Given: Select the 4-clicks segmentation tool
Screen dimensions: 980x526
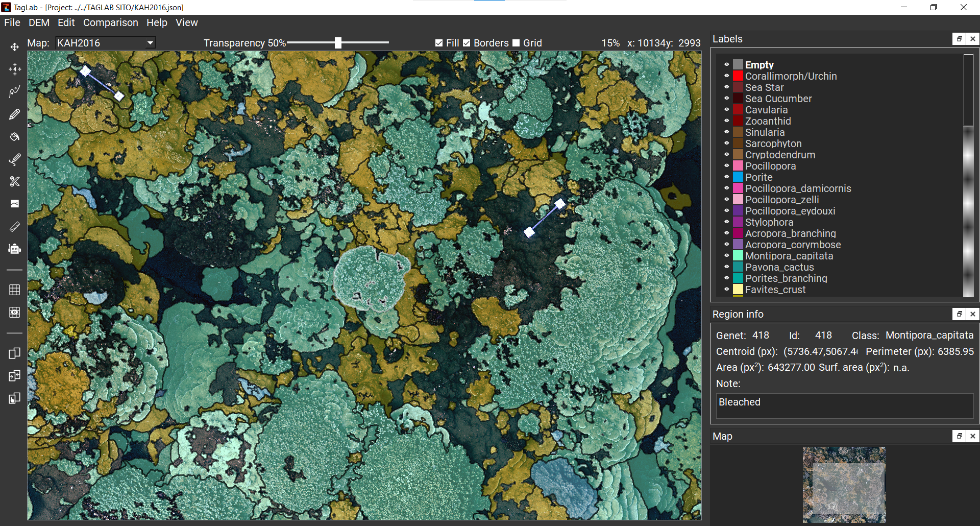Looking at the screenshot, I should (14, 69).
